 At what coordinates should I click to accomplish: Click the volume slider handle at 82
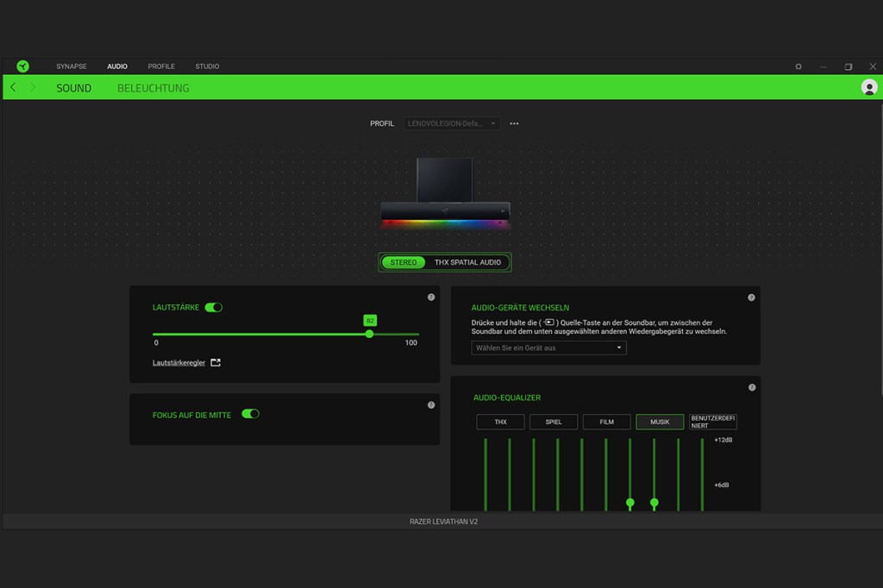click(369, 334)
